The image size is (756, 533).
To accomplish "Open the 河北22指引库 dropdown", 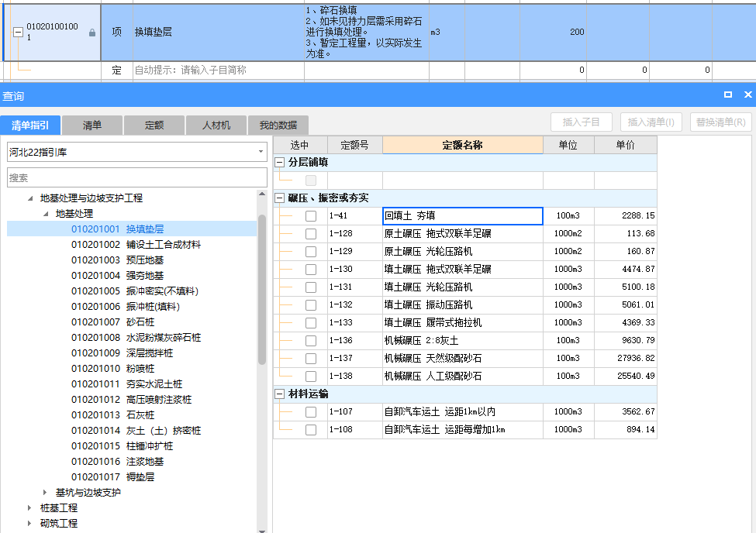I will 261,152.
